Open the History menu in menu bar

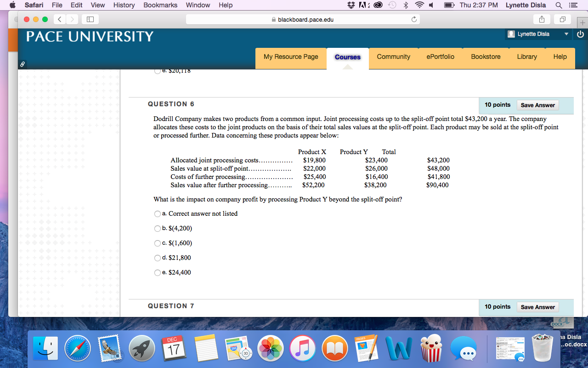pyautogui.click(x=124, y=5)
